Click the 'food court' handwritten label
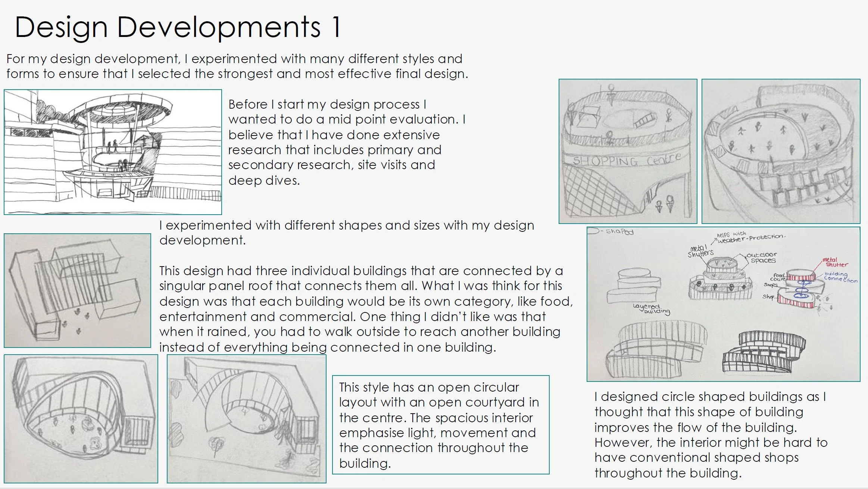 (x=778, y=277)
